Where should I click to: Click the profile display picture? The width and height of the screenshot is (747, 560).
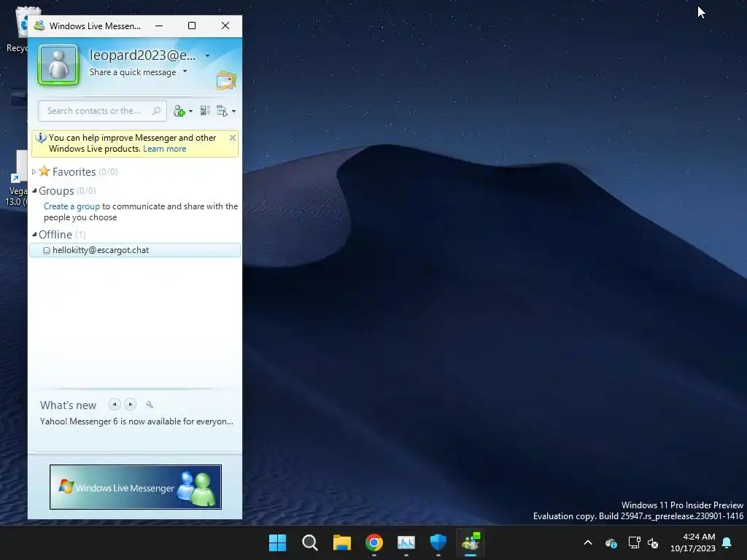pyautogui.click(x=58, y=65)
